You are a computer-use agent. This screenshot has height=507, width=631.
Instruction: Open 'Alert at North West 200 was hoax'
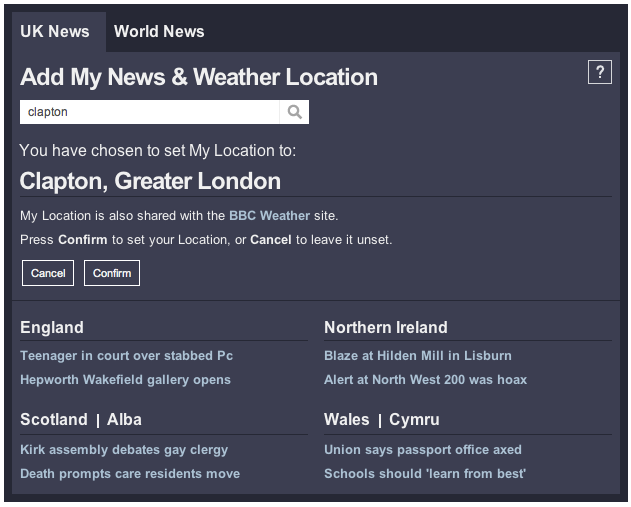pyautogui.click(x=425, y=380)
